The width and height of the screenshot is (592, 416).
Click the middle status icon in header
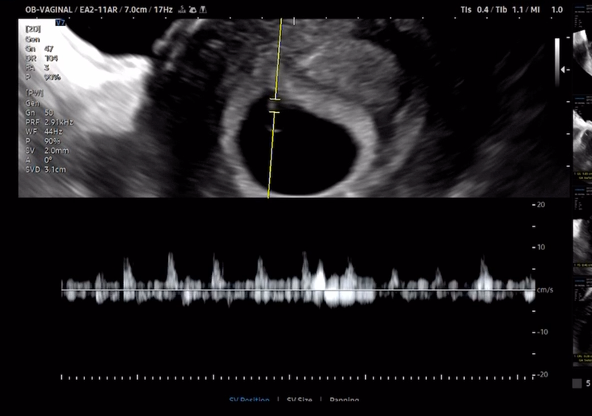pos(193,9)
